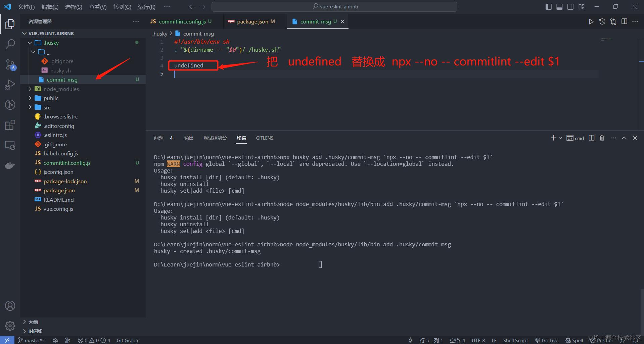Open file history icon in editor toolbar
The image size is (644, 344).
tap(602, 21)
